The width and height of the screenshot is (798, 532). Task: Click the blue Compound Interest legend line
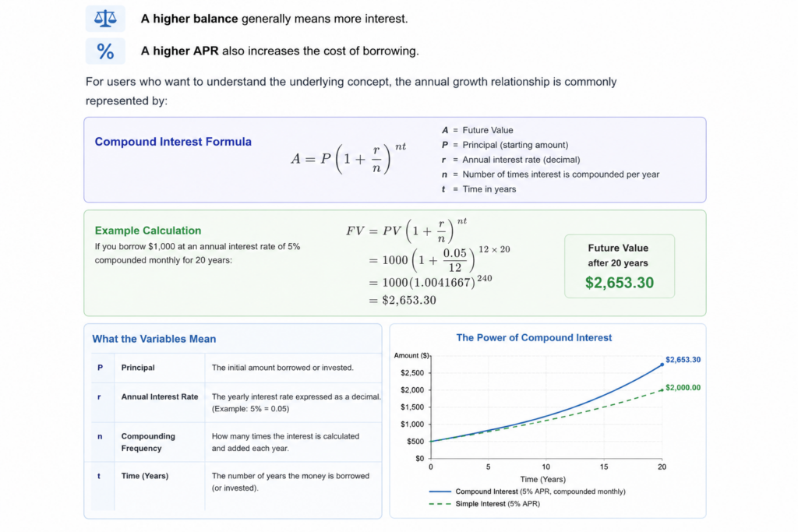[440, 491]
